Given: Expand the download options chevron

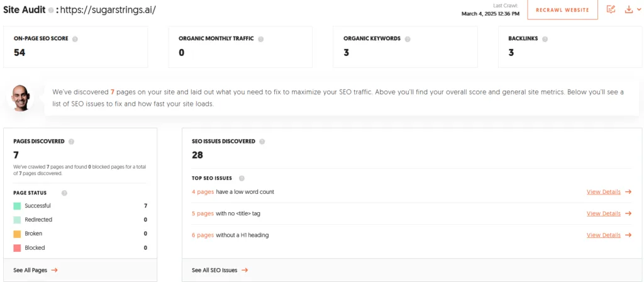Looking at the screenshot, I should coord(638,10).
